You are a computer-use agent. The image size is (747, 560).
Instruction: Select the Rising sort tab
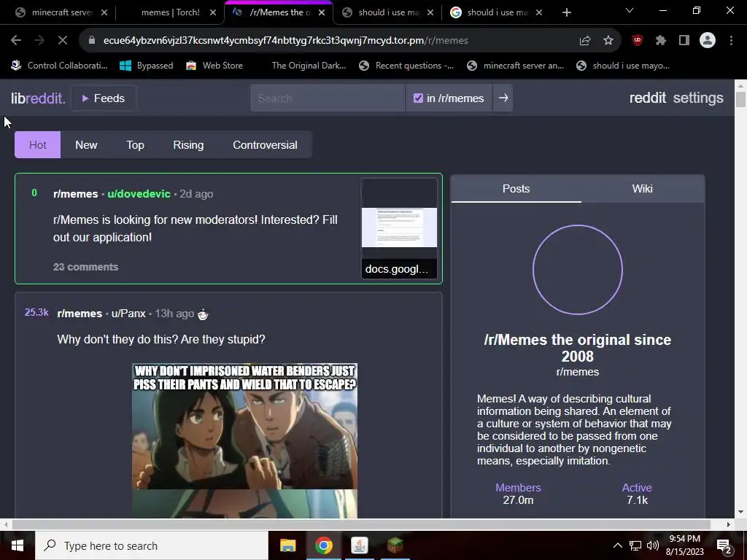(x=188, y=145)
